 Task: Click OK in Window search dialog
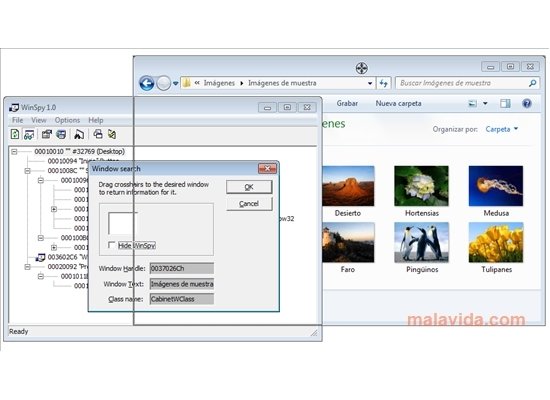coord(249,187)
